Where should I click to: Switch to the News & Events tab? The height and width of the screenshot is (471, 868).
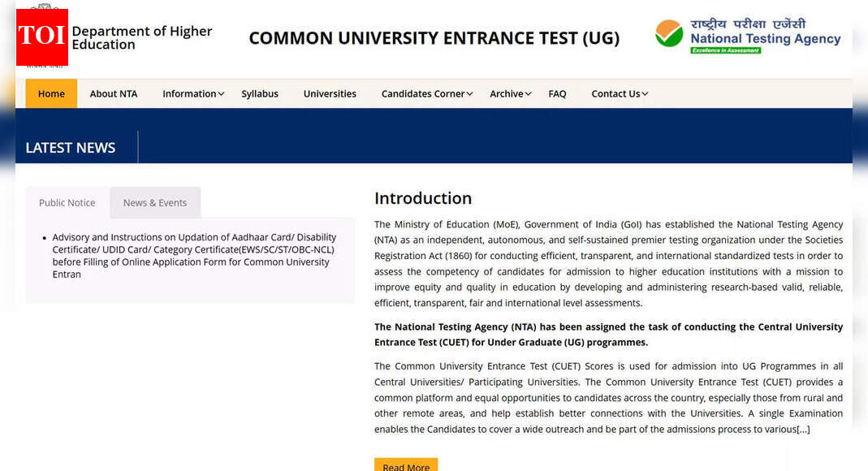coord(155,202)
